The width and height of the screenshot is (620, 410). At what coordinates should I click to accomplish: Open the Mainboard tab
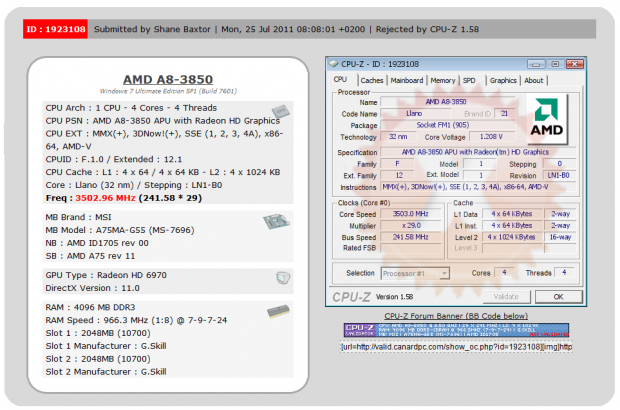407,80
